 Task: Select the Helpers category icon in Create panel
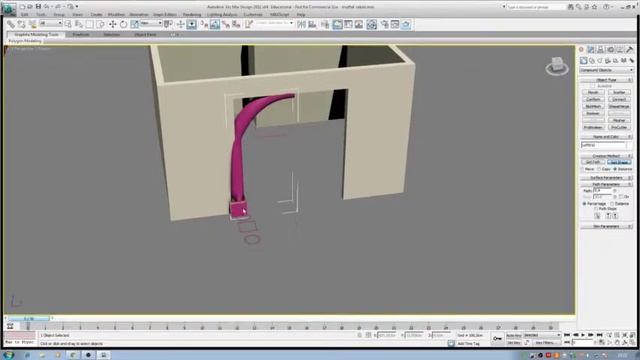pyautogui.click(x=616, y=60)
